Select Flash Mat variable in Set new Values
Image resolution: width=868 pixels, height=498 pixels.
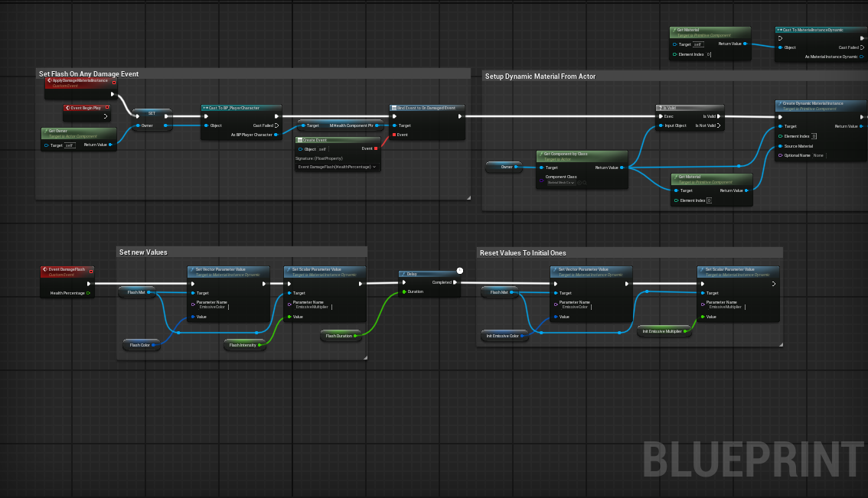point(136,292)
